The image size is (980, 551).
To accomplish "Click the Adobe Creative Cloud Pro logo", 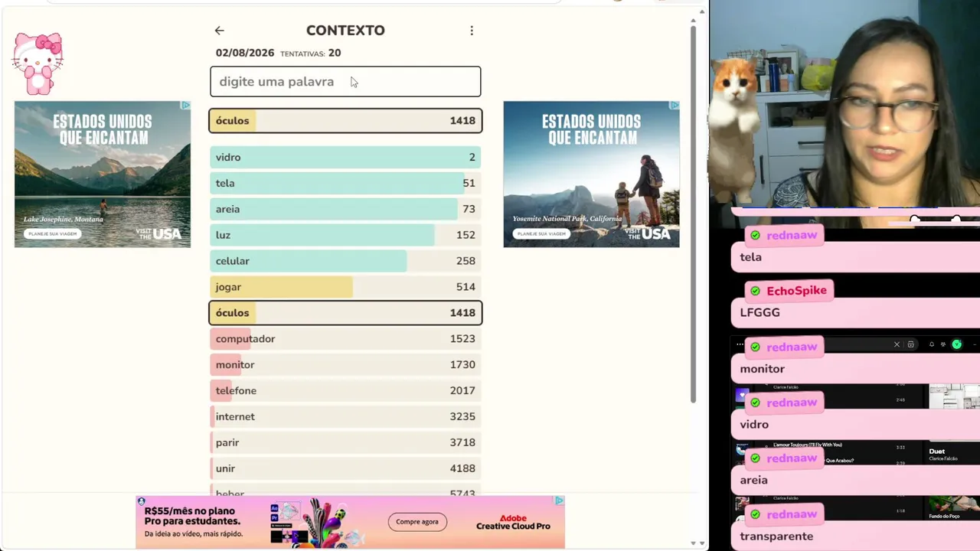I will click(513, 522).
